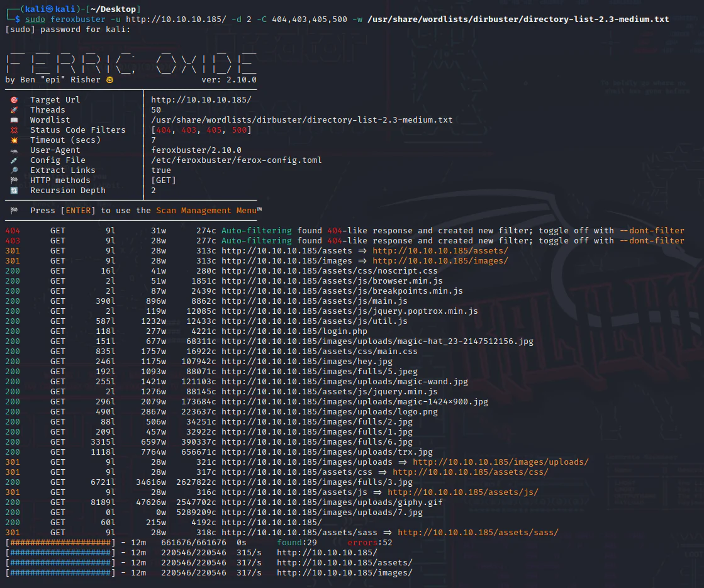Click the explosion icon beside Timeout (secs)

pos(14,140)
